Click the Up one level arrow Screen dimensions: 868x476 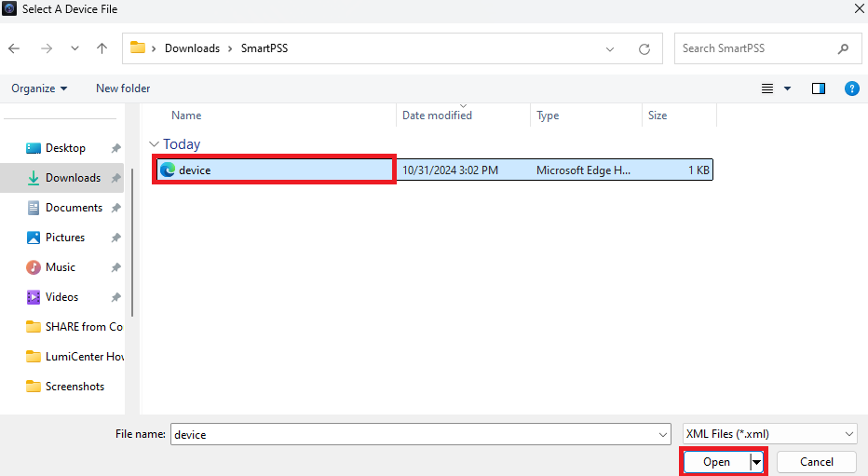coord(102,48)
